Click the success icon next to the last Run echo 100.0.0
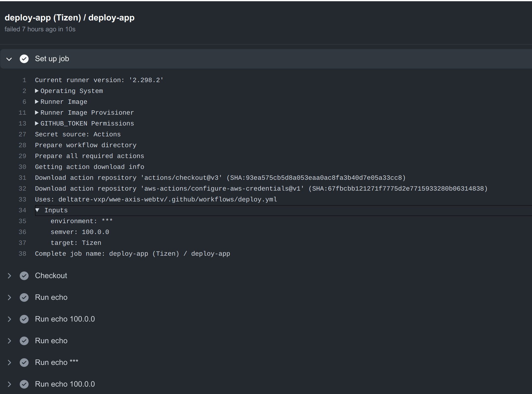 [24, 384]
